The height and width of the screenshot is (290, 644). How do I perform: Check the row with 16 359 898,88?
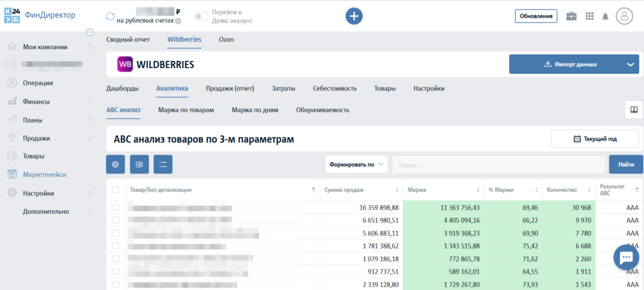[116, 208]
